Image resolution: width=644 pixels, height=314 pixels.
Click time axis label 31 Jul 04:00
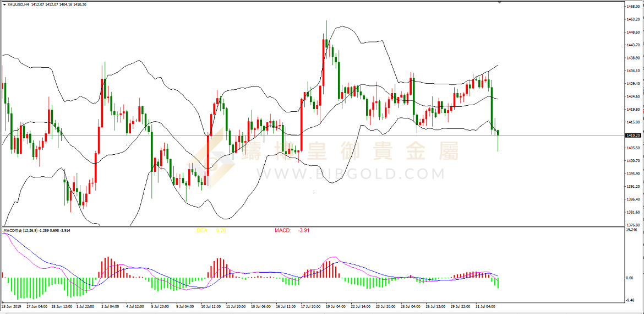pos(486,306)
